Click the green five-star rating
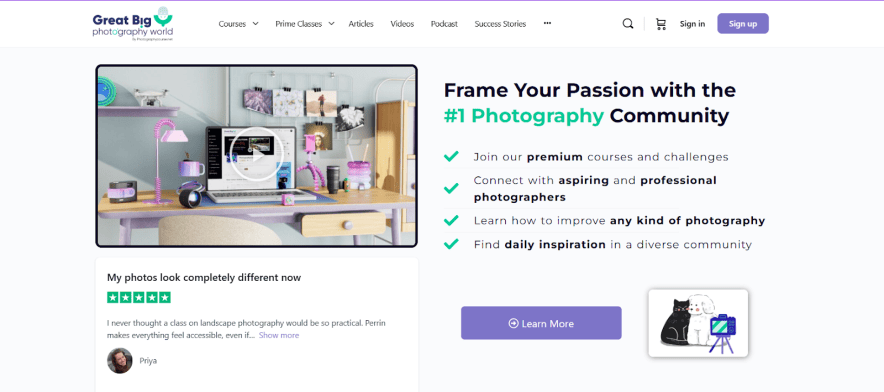The width and height of the screenshot is (884, 392). (x=139, y=297)
